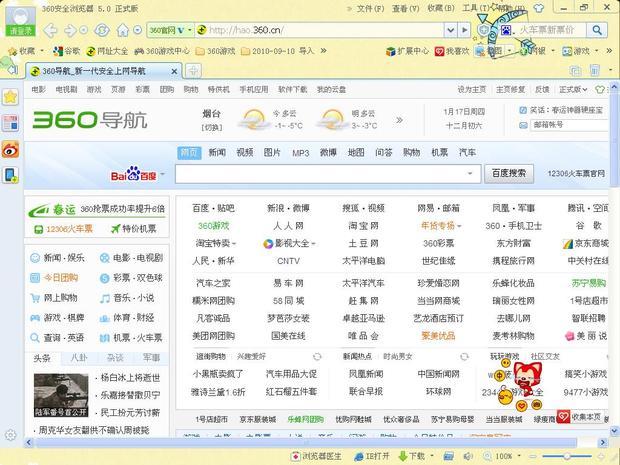The width and height of the screenshot is (620, 465).
Task: Click the 设为主页 link
Action: click(471, 90)
